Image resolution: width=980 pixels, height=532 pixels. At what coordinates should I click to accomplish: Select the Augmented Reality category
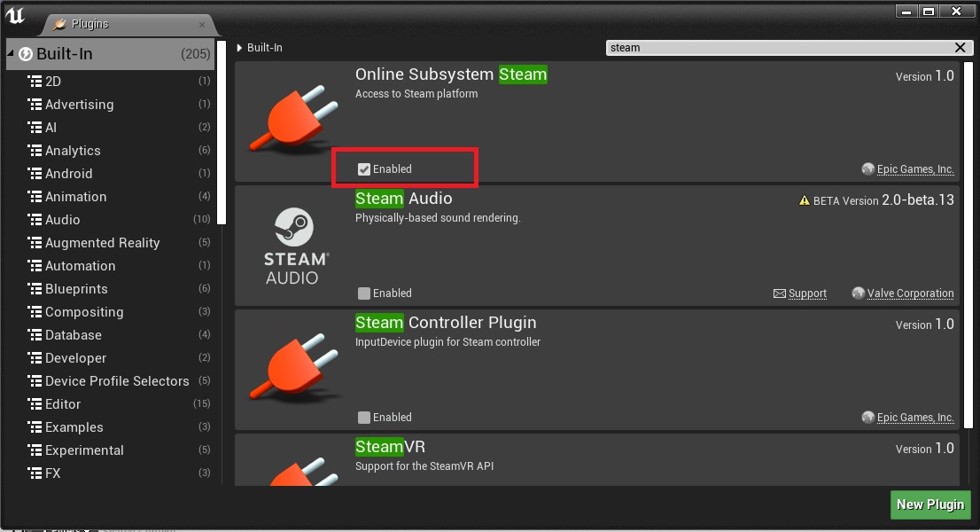pos(102,243)
